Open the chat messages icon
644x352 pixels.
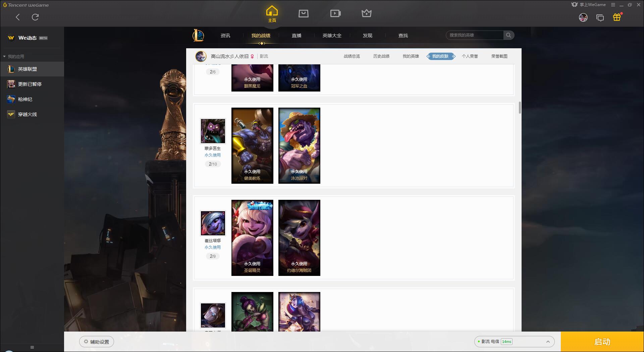tap(600, 18)
